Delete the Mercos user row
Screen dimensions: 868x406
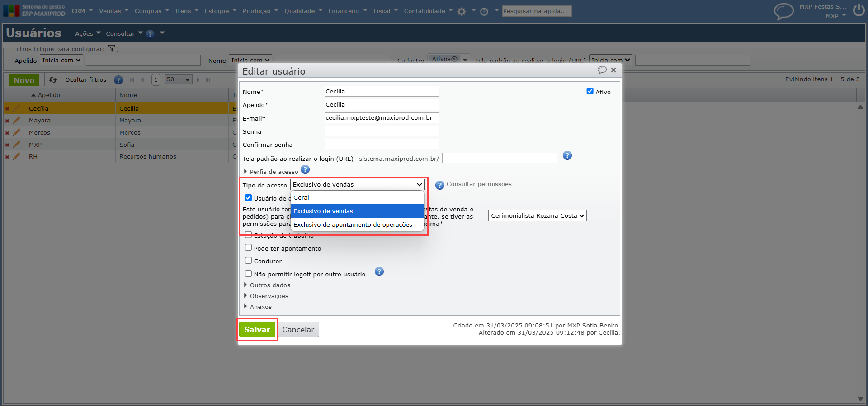point(7,133)
